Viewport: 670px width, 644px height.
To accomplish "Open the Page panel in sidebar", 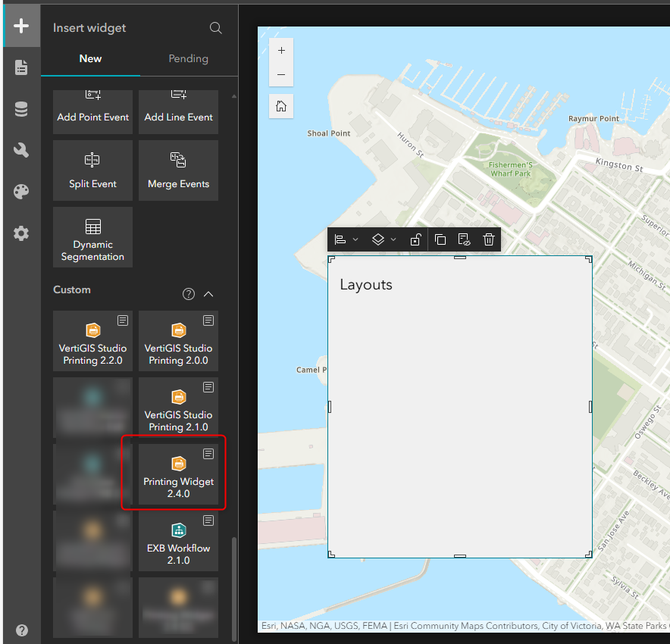I will click(x=21, y=67).
